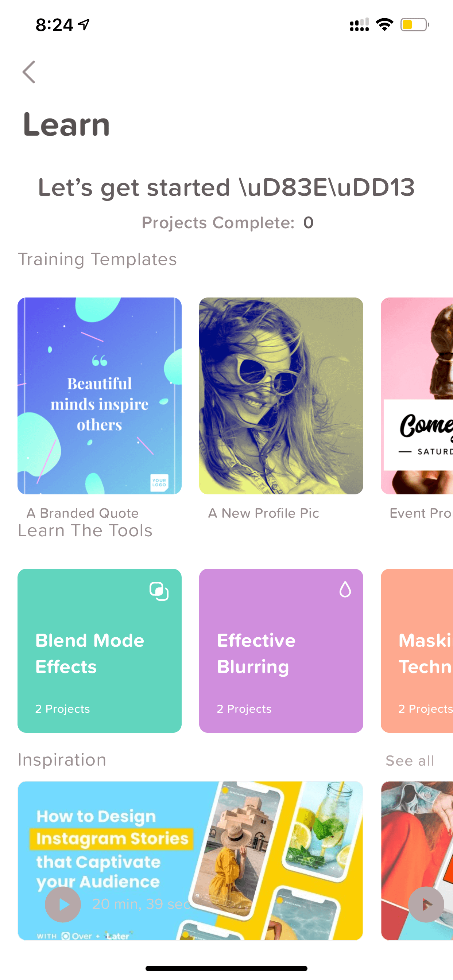The height and width of the screenshot is (980, 453).
Task: Tap the A Branded Quote label
Action: [x=82, y=513]
